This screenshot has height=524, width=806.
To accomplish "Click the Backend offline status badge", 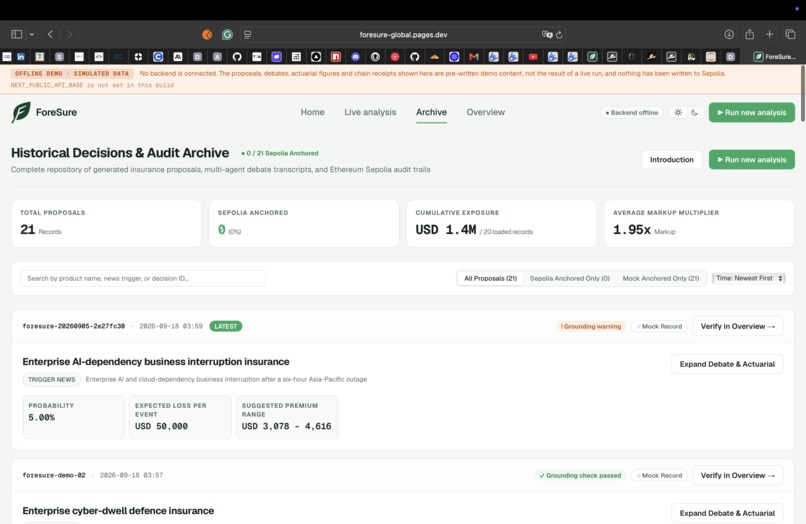I will 632,113.
